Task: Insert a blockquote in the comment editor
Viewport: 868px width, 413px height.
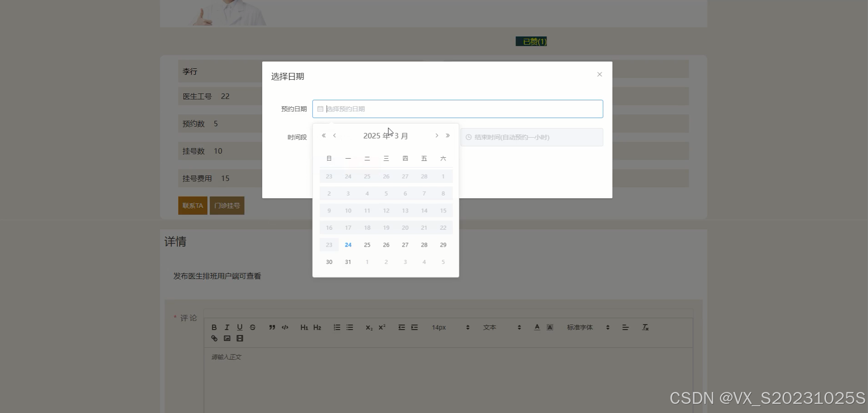Action: pos(272,327)
